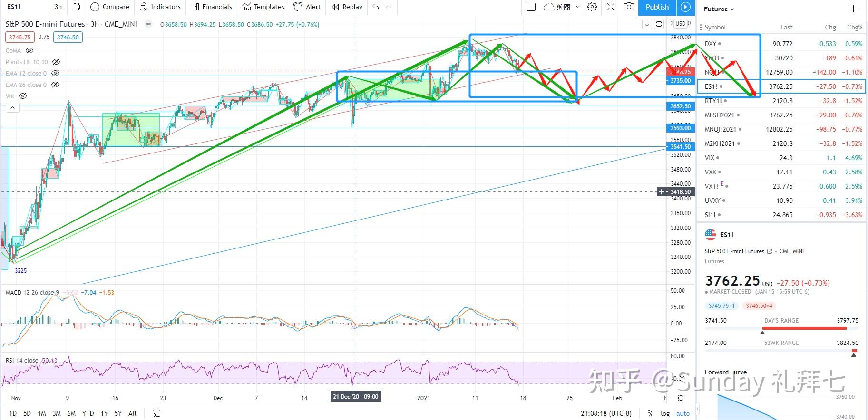Select the 6M time range
The height and width of the screenshot is (420, 868).
[x=71, y=413]
